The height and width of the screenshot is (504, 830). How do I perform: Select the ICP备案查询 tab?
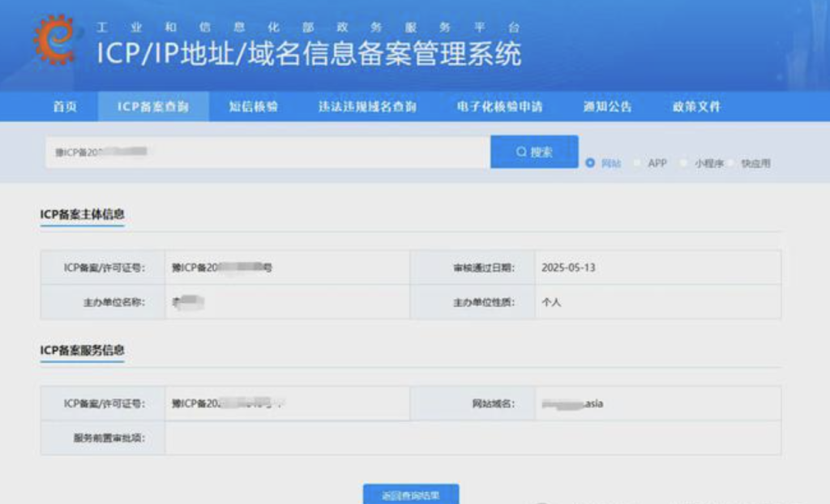[x=153, y=106]
